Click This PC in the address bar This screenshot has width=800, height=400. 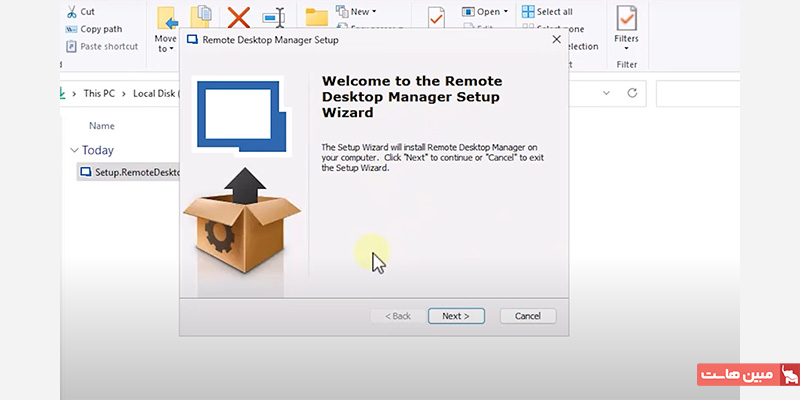(99, 93)
